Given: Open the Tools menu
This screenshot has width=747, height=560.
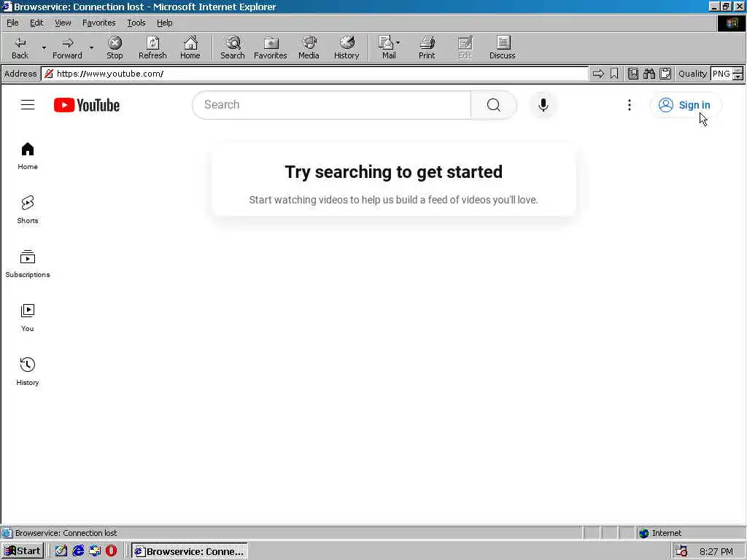Looking at the screenshot, I should [x=136, y=23].
